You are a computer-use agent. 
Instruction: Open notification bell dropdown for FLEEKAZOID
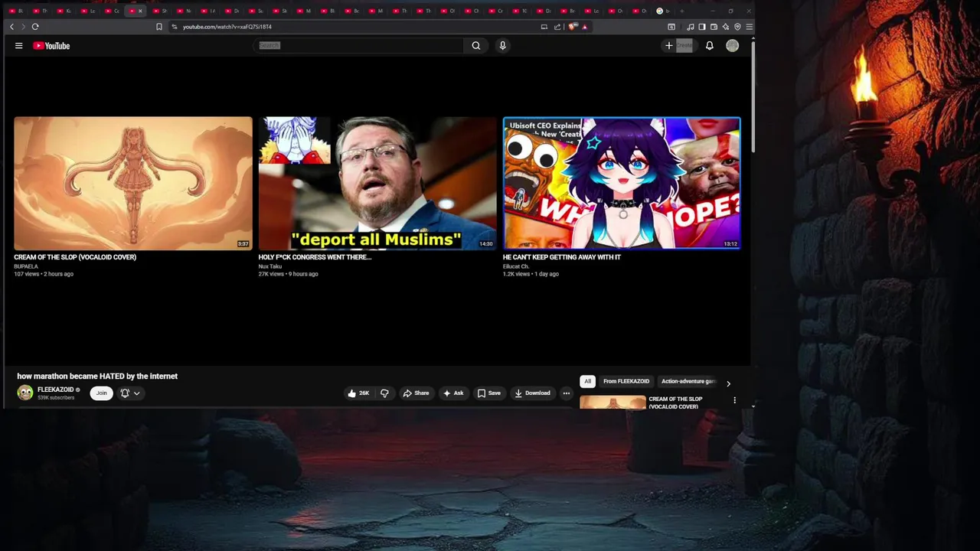[130, 393]
